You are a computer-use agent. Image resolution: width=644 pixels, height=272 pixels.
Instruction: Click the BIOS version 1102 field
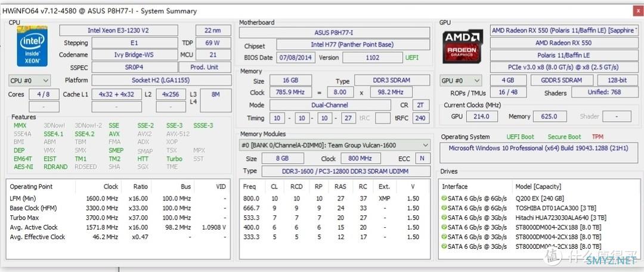[x=373, y=57]
